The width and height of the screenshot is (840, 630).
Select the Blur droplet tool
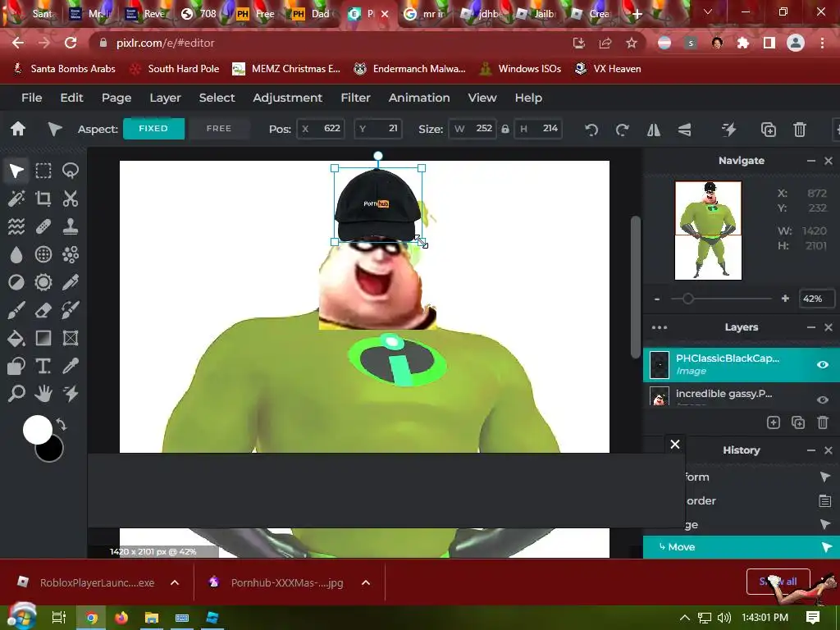[16, 254]
